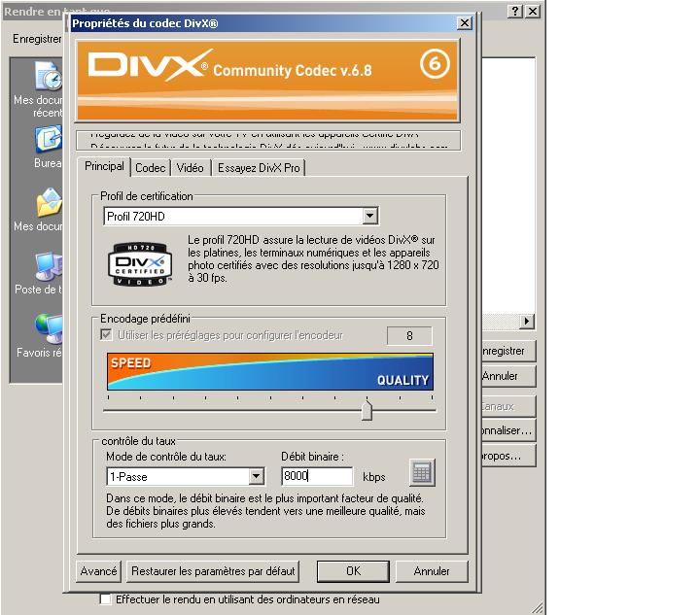This screenshot has height=615, width=700.
Task: Open the Essayez DivX Pro tab
Action: [259, 168]
